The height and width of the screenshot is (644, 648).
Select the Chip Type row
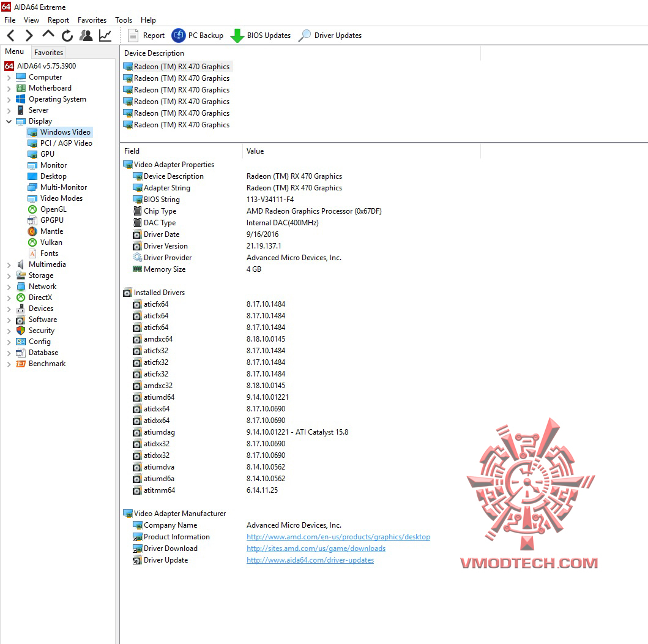pos(257,211)
